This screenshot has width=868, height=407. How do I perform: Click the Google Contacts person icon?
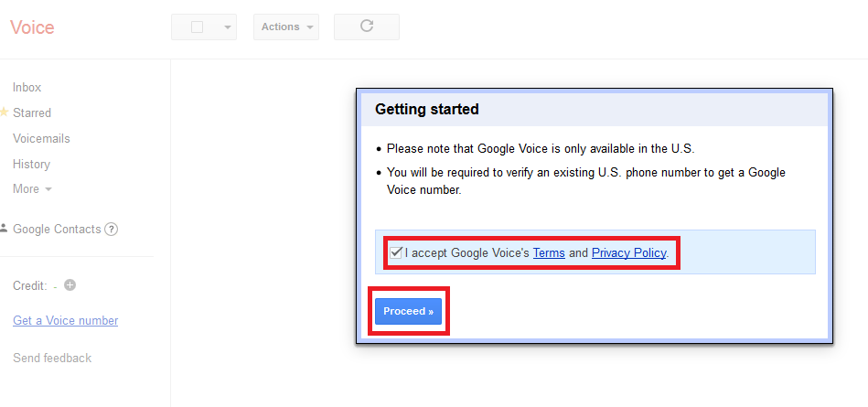pos(4,229)
